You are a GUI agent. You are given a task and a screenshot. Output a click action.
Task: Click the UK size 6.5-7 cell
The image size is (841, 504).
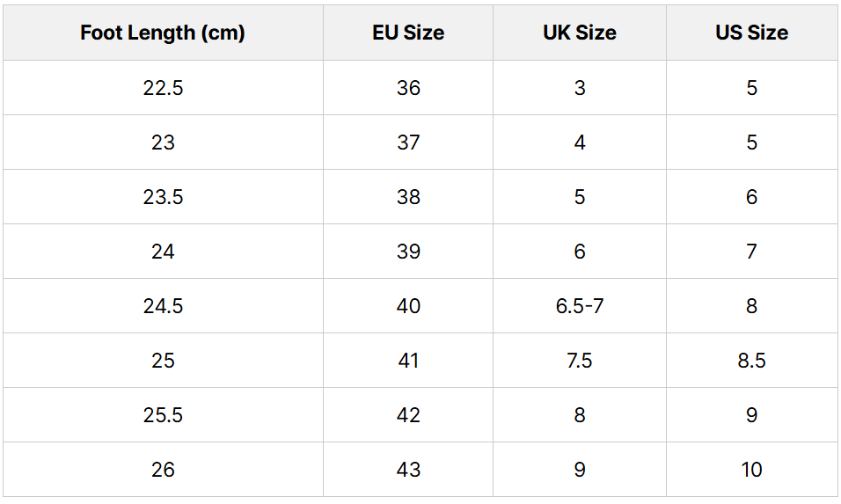(580, 305)
